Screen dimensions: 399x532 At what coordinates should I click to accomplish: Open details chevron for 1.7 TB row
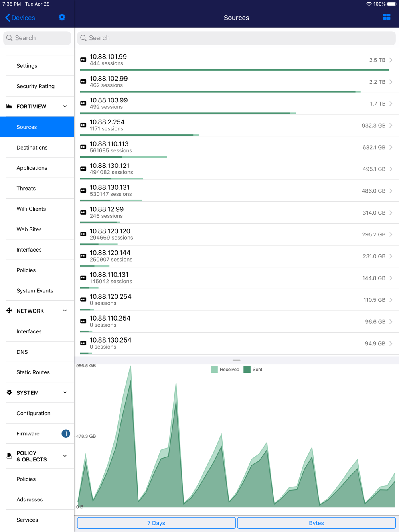tap(391, 103)
